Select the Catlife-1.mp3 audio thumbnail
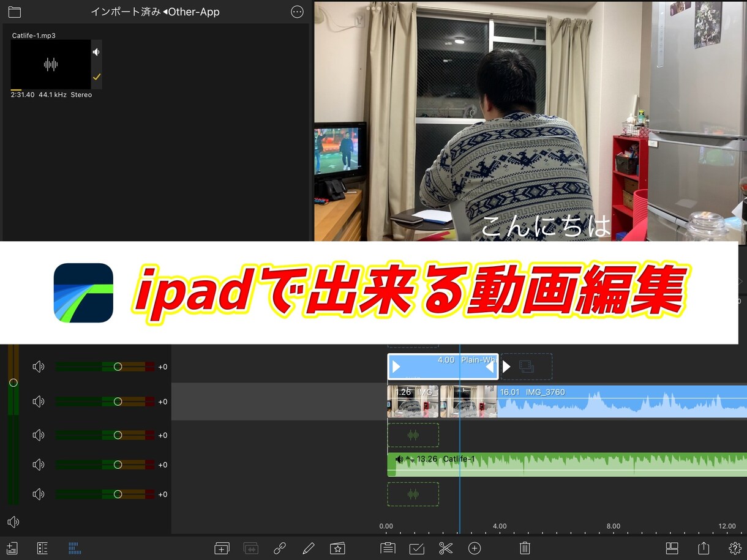 (51, 64)
